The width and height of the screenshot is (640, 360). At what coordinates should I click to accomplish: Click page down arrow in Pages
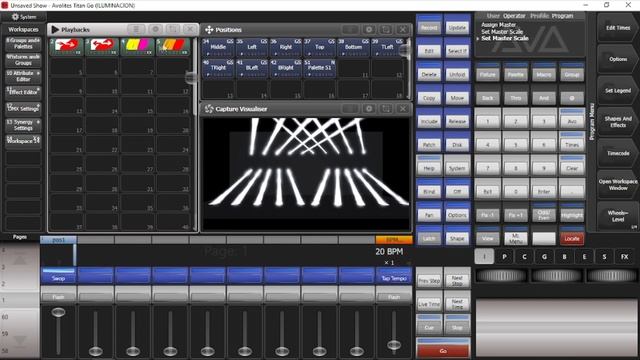(x=20, y=340)
